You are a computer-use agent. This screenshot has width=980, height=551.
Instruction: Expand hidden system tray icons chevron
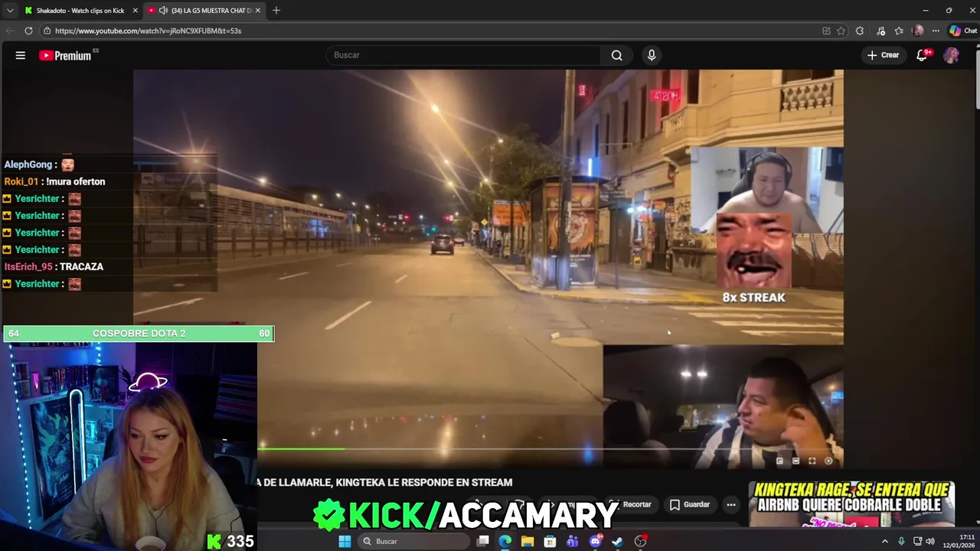(885, 541)
